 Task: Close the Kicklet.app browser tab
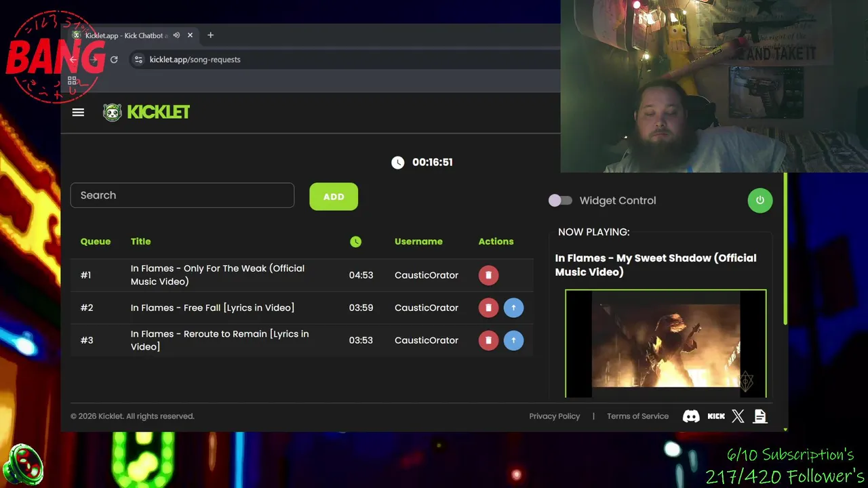[x=190, y=35]
